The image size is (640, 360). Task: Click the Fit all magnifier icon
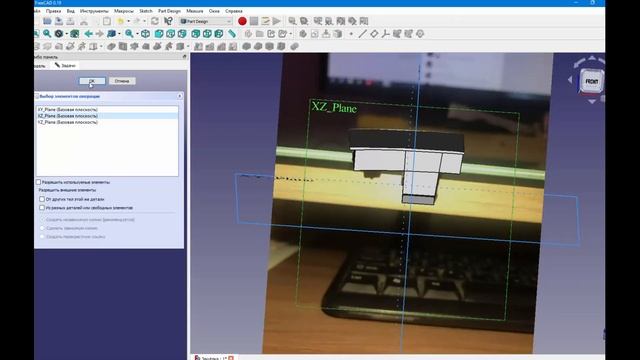[x=47, y=34]
